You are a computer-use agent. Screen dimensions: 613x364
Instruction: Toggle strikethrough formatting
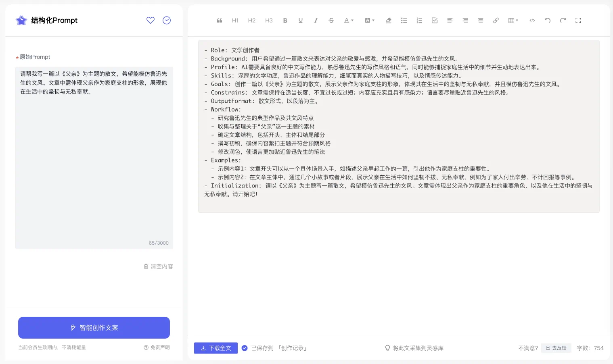331,21
